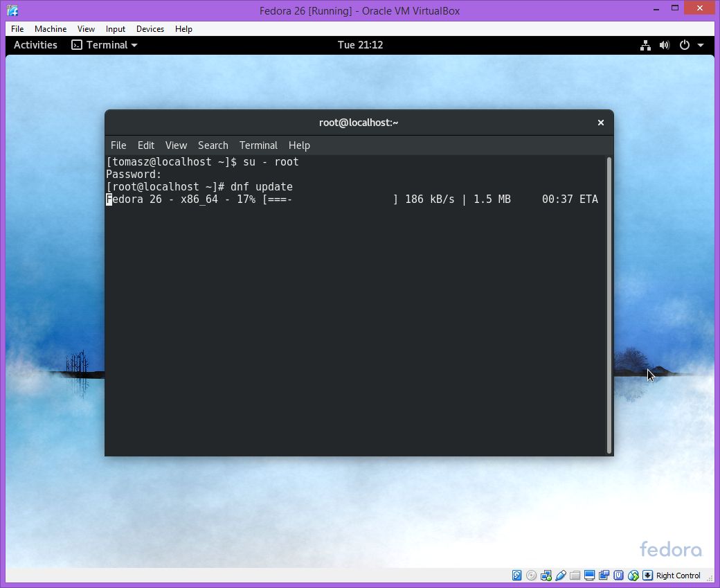Click the video capture icon in VirtualBox status bar

[x=604, y=575]
